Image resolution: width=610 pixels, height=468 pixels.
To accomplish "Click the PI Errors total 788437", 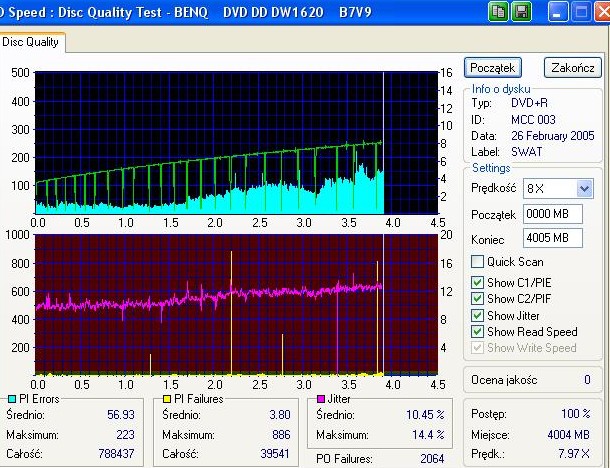I will 116,454.
